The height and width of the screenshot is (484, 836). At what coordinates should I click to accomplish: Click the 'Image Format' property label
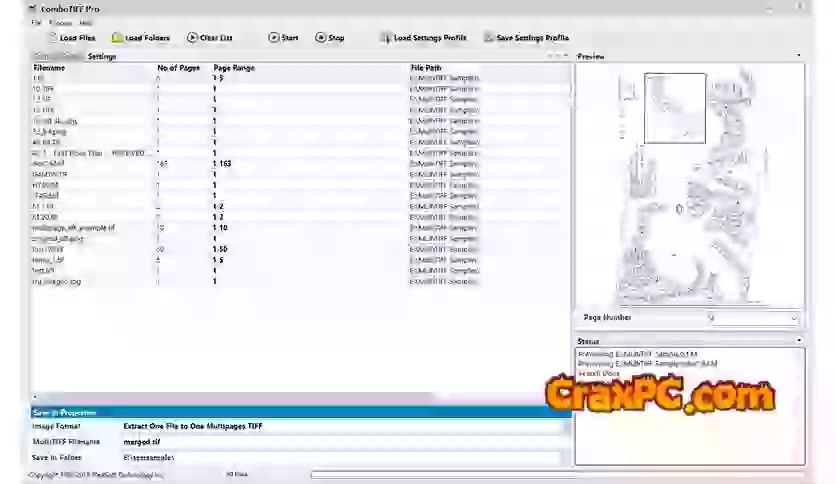tap(57, 426)
